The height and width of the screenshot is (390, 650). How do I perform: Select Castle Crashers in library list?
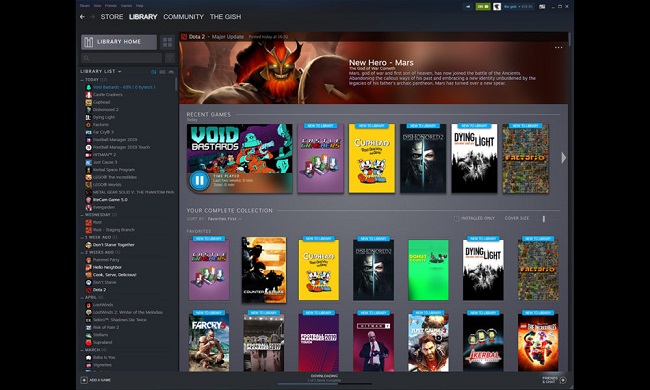[x=107, y=95]
